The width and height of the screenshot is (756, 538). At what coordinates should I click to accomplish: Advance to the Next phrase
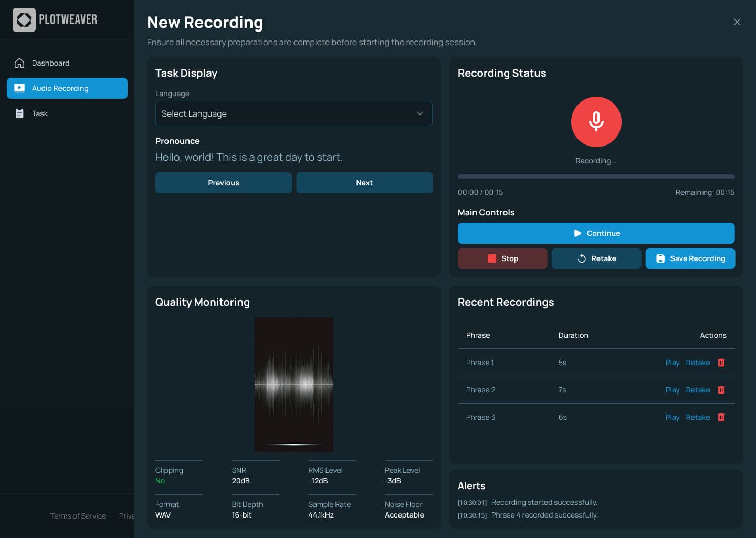pyautogui.click(x=364, y=183)
